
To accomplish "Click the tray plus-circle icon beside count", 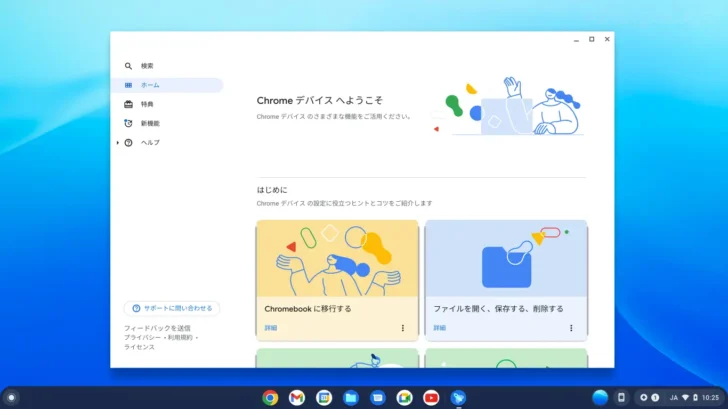I will click(644, 398).
